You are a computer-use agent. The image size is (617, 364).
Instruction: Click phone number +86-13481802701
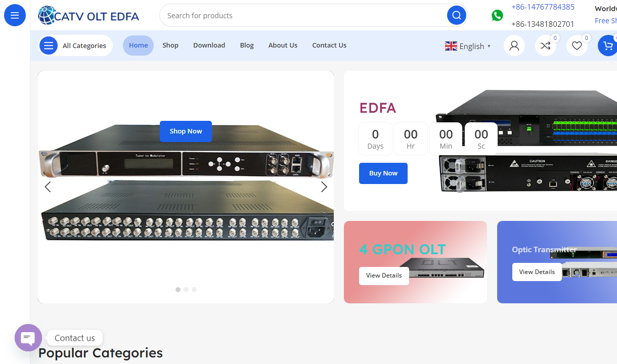pyautogui.click(x=543, y=24)
